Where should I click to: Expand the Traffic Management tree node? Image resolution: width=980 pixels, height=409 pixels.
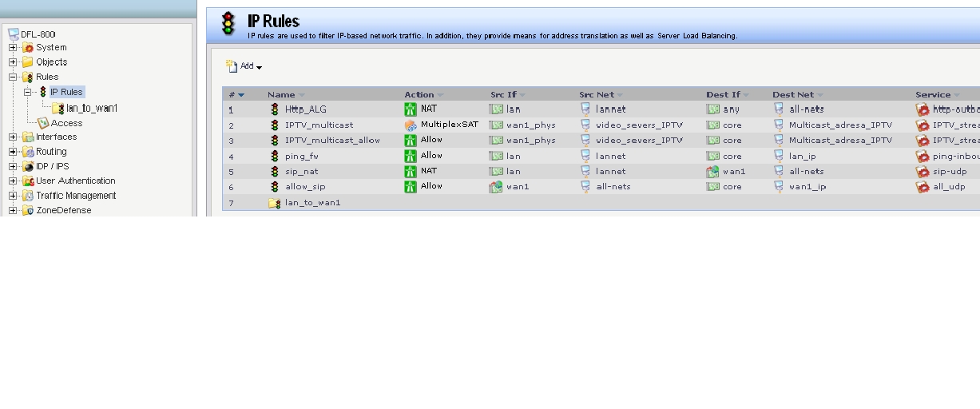pyautogui.click(x=13, y=196)
